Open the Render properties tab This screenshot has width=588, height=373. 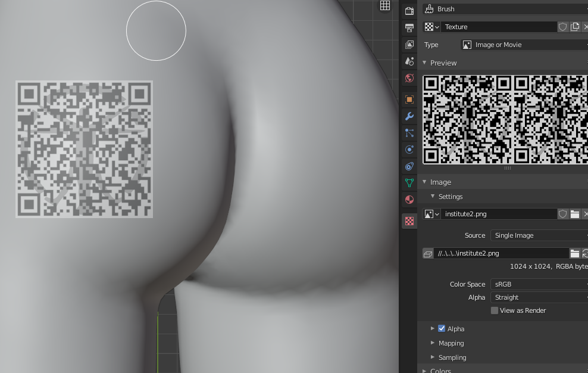click(x=409, y=11)
